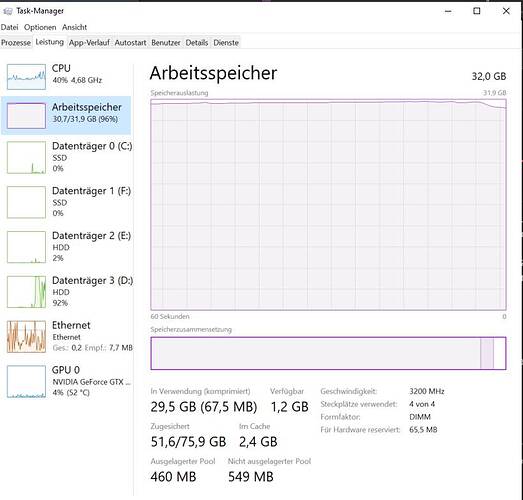Screen dimensions: 523x500
Task: Switch to the Dienste tab
Action: 226,43
